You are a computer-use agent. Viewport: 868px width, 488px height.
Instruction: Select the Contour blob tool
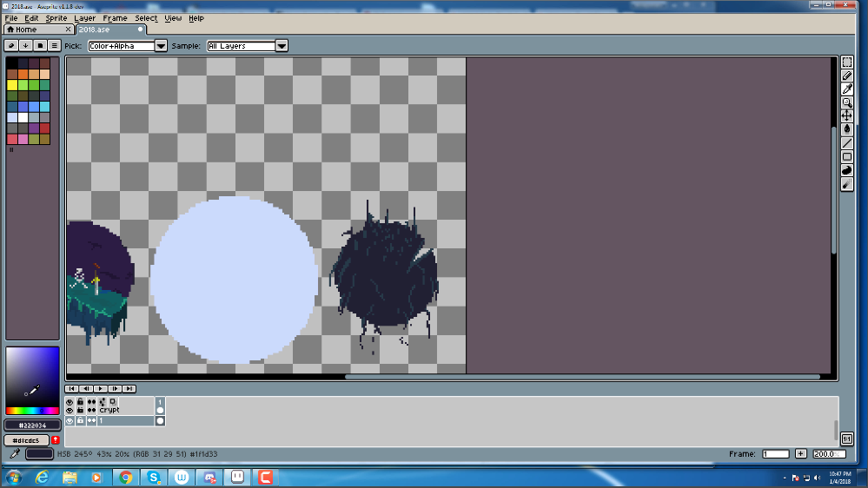847,170
